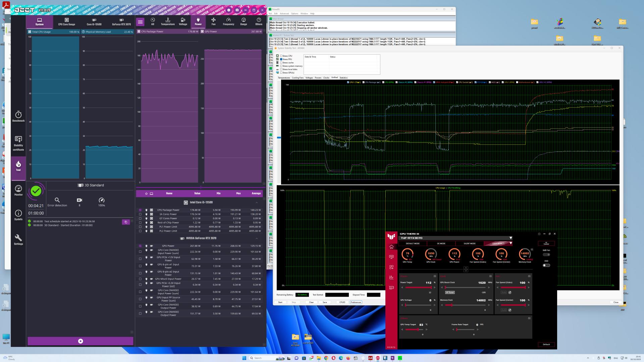Expand the TUF-RTX3070 GPU dropdown

[511, 238]
